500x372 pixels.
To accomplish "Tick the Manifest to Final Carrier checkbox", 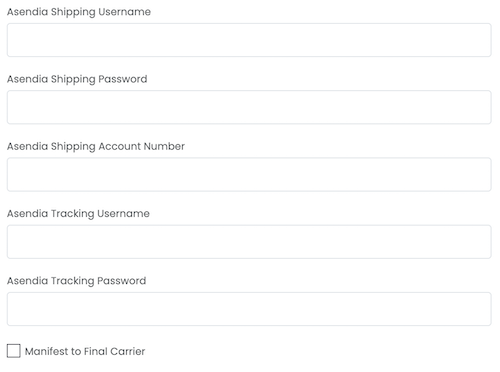I will point(14,351).
